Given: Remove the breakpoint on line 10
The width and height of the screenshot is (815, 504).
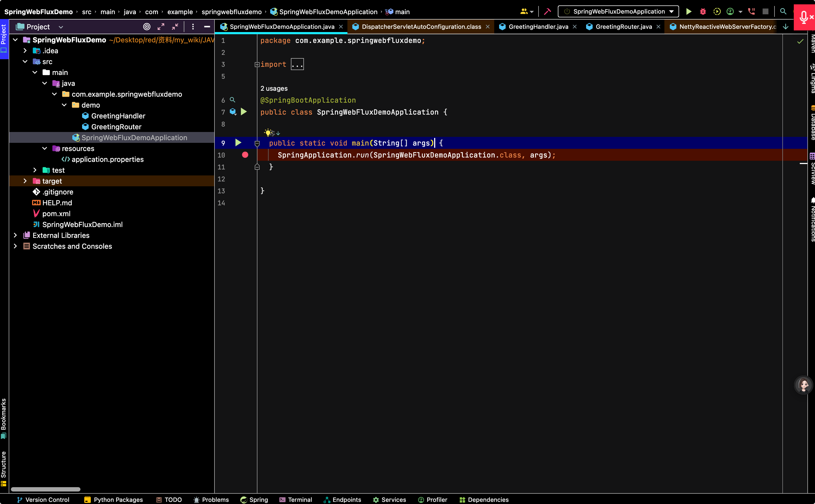Looking at the screenshot, I should (x=245, y=155).
